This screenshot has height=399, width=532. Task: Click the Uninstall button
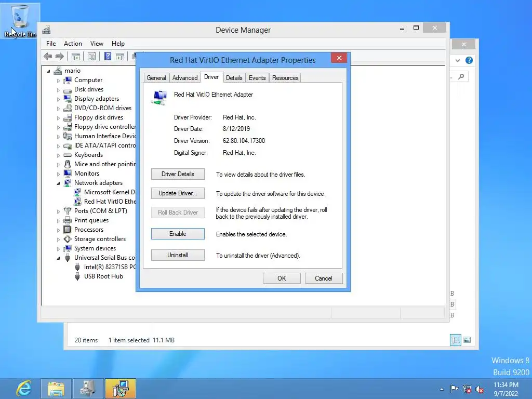pos(178,255)
